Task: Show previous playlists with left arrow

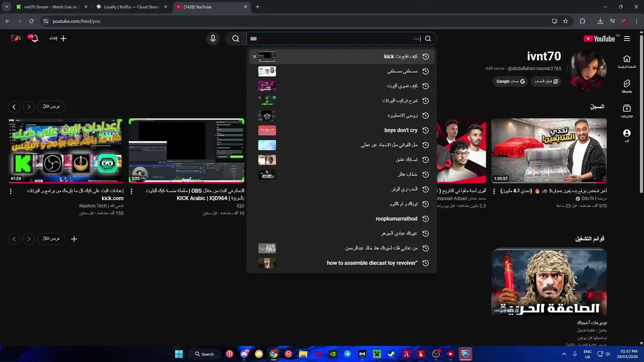Action: pyautogui.click(x=14, y=239)
